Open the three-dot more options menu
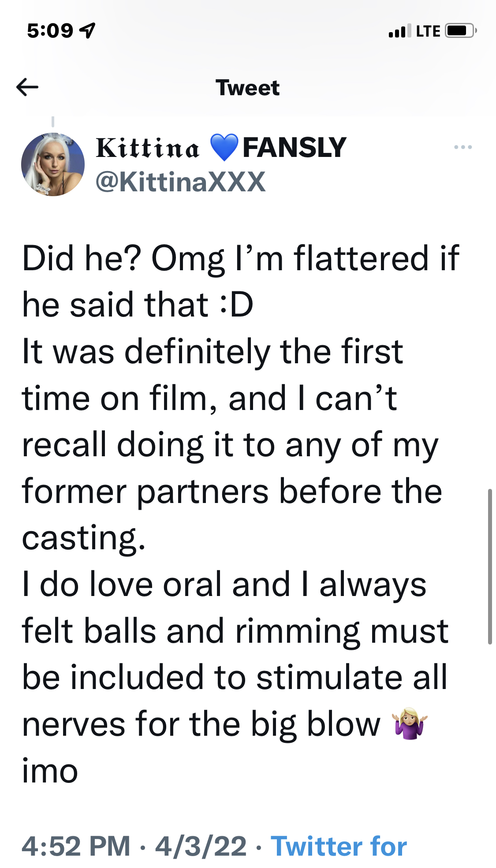Screen dimensions: 496x868 click(x=463, y=147)
